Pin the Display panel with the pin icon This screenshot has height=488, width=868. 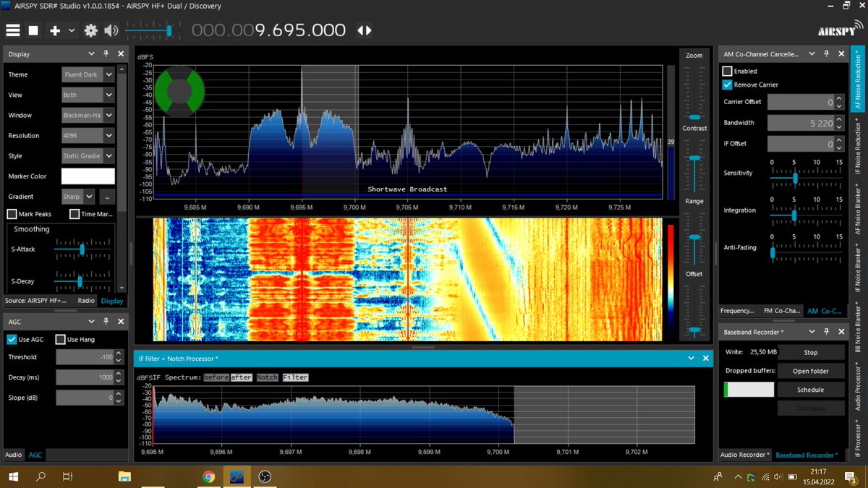pyautogui.click(x=107, y=53)
